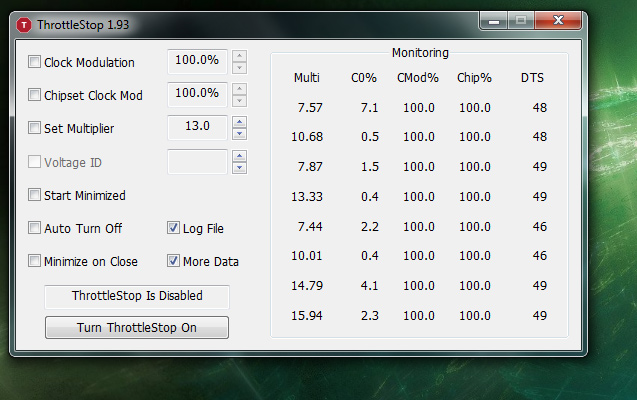The height and width of the screenshot is (400, 637).
Task: Click the C0% value 0.5
Action: (x=370, y=137)
